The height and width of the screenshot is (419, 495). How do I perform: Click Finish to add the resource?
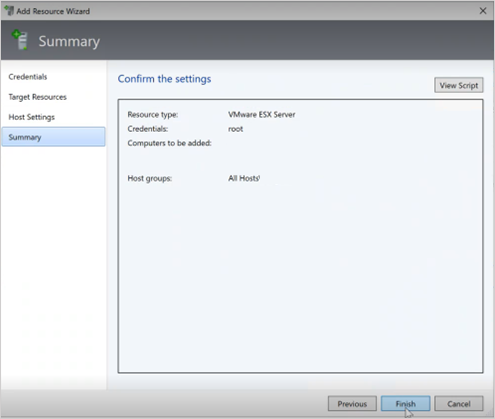[x=405, y=404]
